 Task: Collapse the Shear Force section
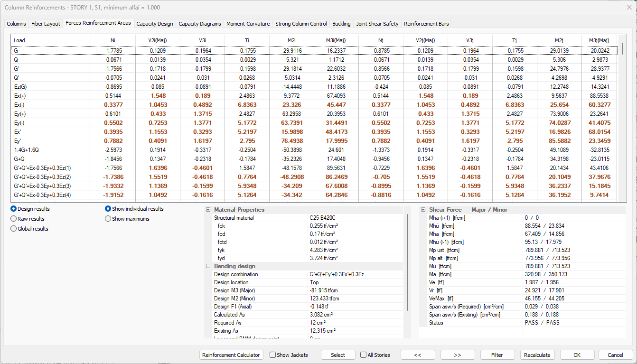tap(423, 210)
